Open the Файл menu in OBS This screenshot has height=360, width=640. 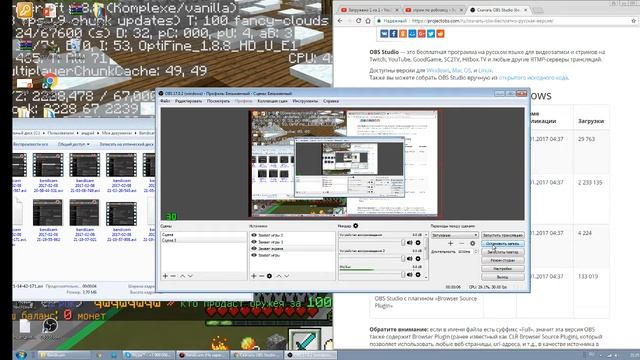[x=165, y=101]
